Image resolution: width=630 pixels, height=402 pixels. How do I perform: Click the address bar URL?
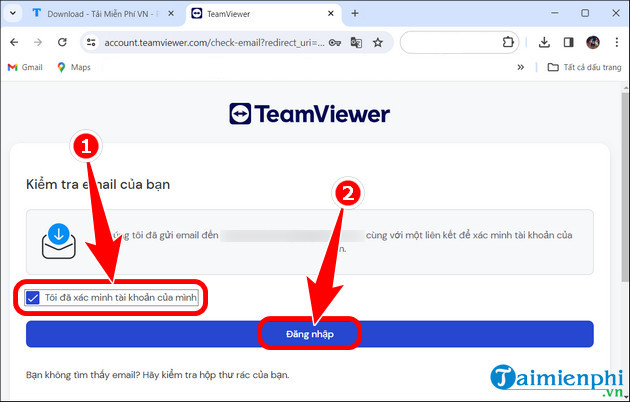tap(214, 43)
